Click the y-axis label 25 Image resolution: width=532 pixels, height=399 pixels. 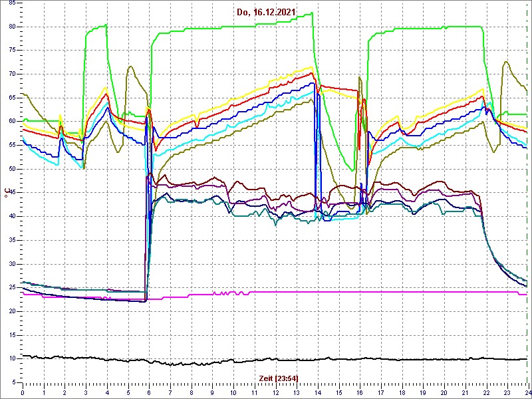tap(12, 288)
